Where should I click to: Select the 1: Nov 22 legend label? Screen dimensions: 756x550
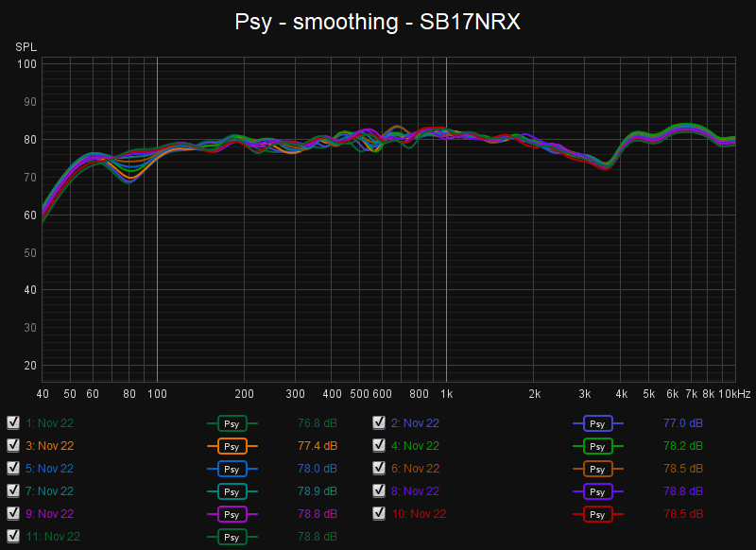pyautogui.click(x=50, y=423)
